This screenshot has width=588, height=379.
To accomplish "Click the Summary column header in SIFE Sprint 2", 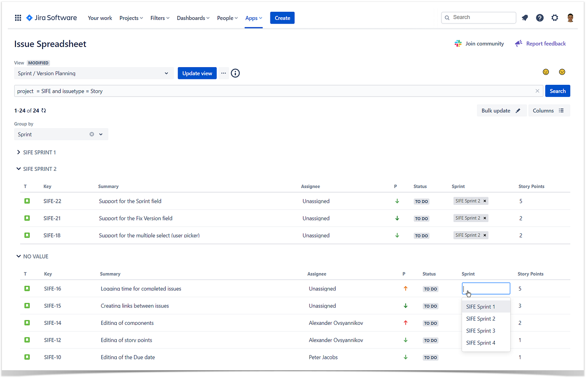I will pos(108,186).
